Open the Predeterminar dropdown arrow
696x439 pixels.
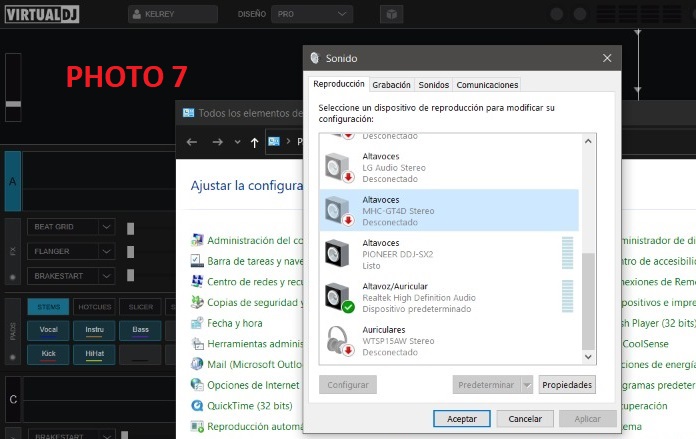pyautogui.click(x=527, y=385)
